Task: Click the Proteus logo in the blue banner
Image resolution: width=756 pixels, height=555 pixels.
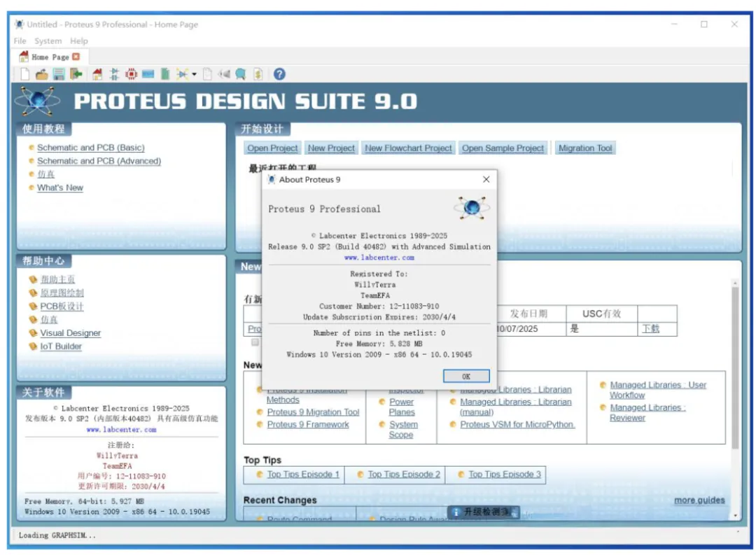Action: point(38,101)
